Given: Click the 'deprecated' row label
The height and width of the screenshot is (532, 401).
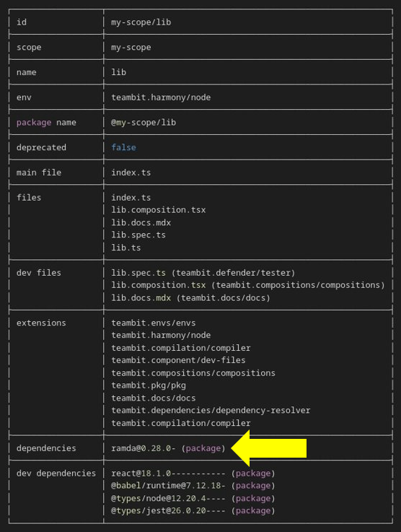Looking at the screenshot, I should (41, 147).
